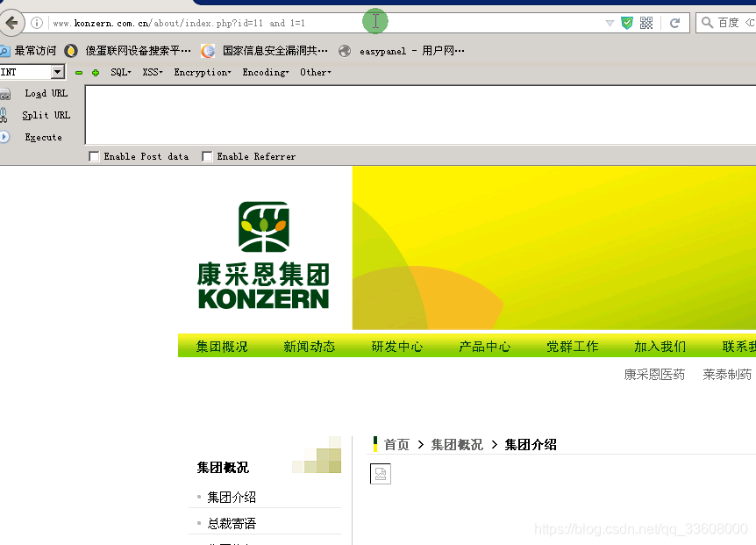Expand the INT combo box in HackBar

[x=56, y=72]
